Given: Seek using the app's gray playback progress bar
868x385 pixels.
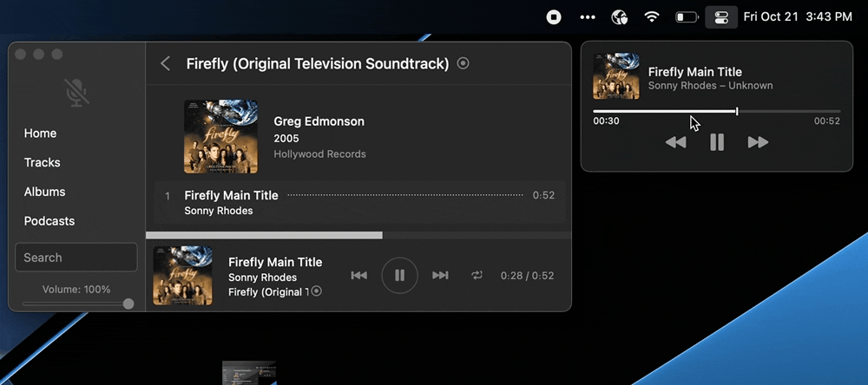Looking at the screenshot, I should [x=358, y=235].
